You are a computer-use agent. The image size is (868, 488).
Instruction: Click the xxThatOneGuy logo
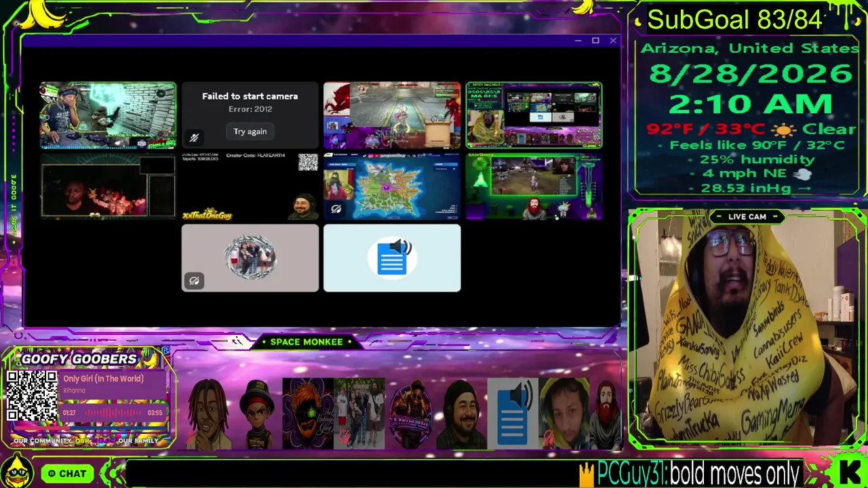207,214
